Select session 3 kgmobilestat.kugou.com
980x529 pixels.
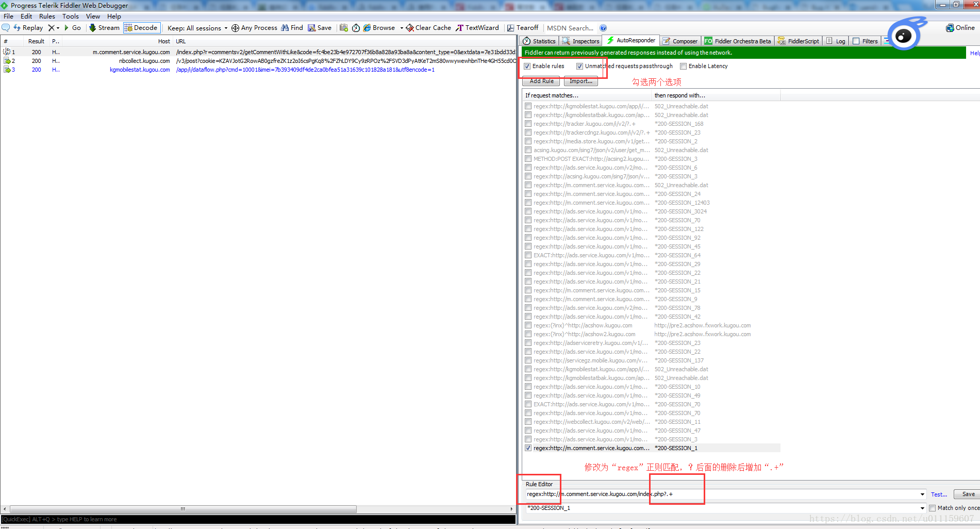(x=258, y=70)
